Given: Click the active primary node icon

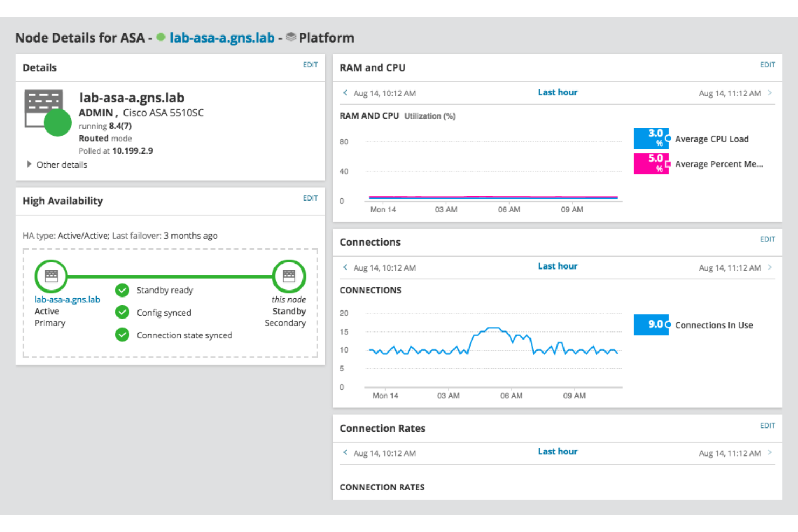Looking at the screenshot, I should [51, 276].
